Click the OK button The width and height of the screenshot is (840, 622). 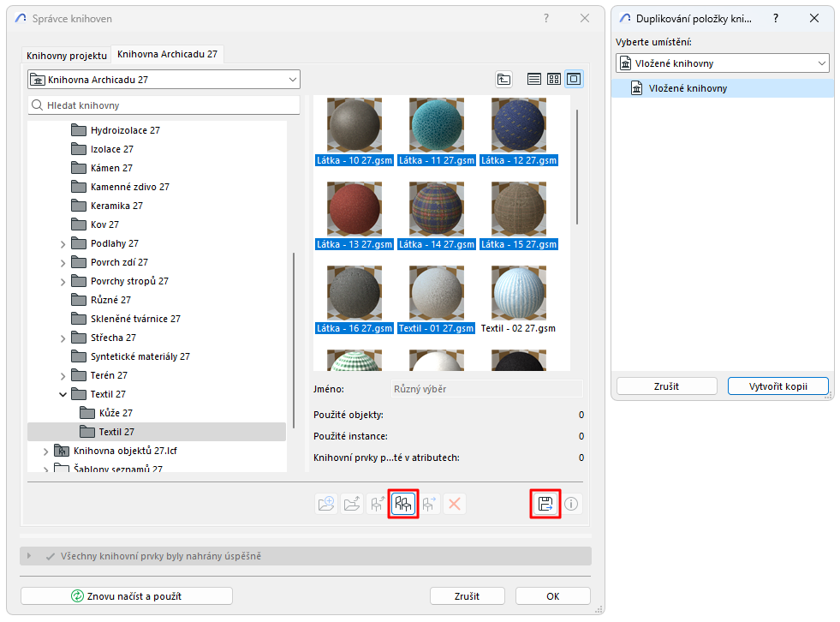[x=553, y=596]
